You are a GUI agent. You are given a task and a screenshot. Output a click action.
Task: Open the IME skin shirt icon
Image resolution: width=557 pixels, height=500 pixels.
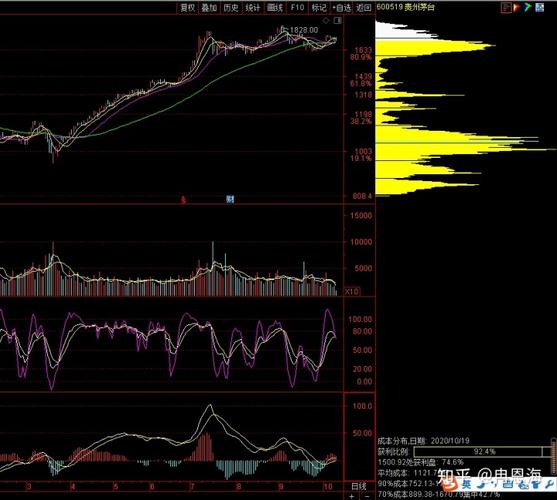pyautogui.click(x=536, y=484)
